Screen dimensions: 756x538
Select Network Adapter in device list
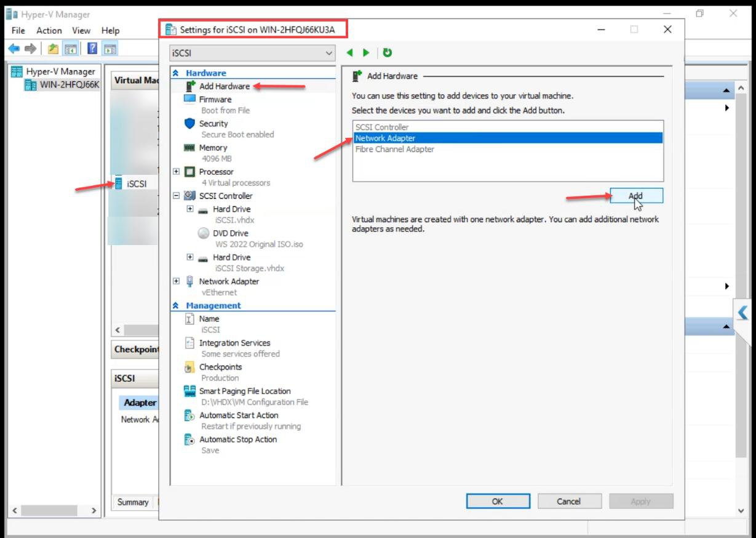(507, 139)
